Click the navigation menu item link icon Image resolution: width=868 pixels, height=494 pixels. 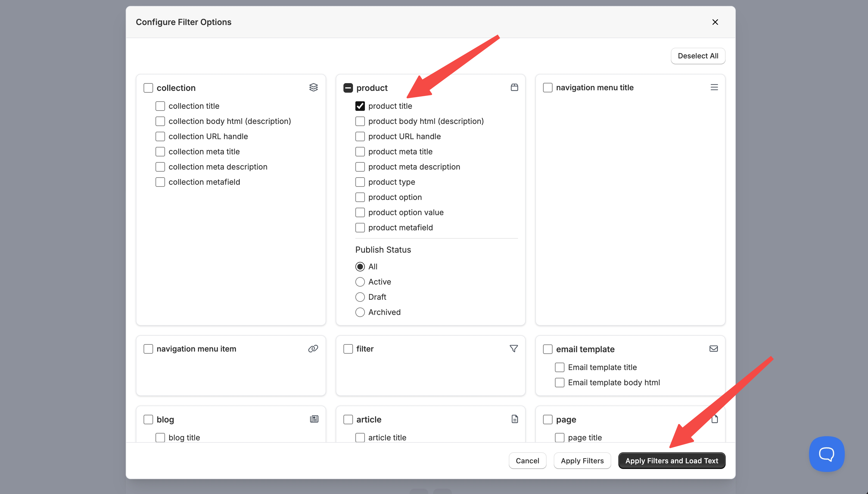(313, 348)
